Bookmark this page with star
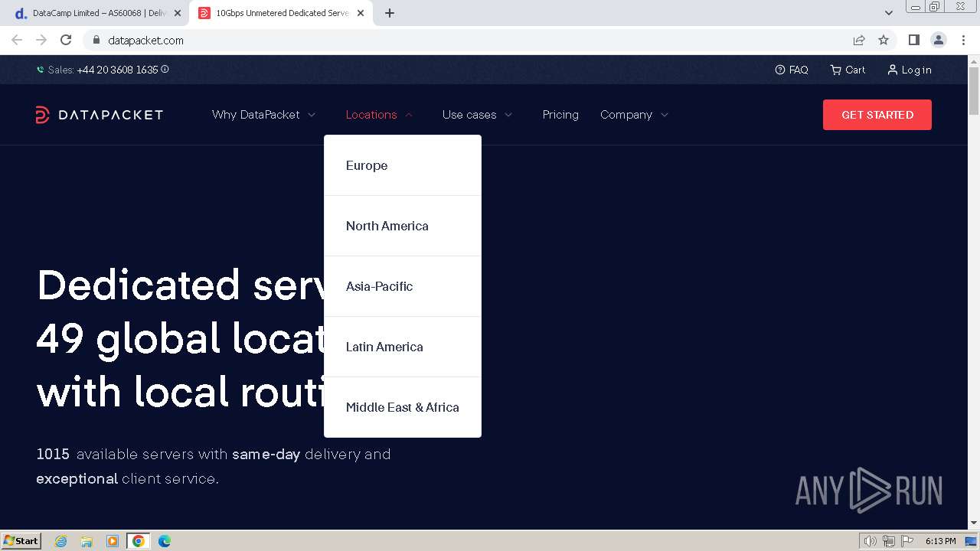980x551 pixels. click(884, 40)
